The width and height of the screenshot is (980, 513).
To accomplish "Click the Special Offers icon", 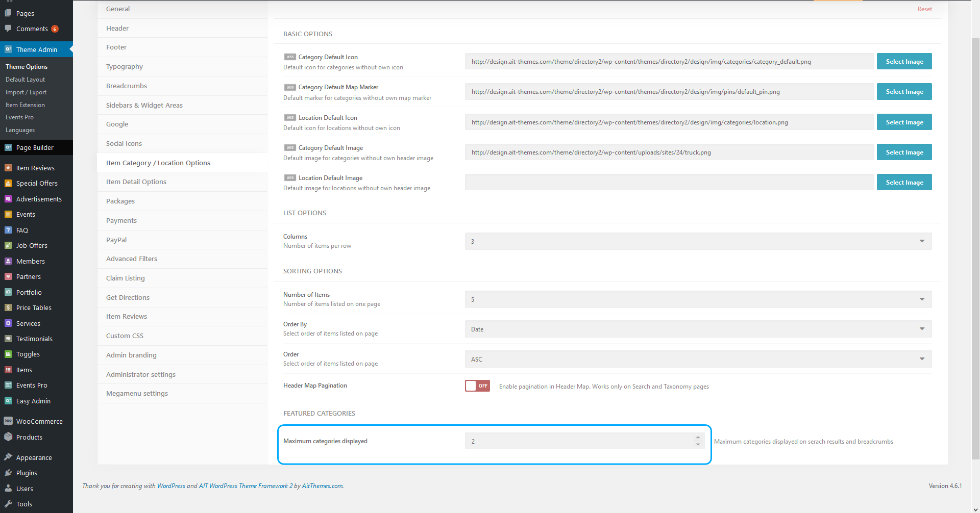I will click(8, 183).
